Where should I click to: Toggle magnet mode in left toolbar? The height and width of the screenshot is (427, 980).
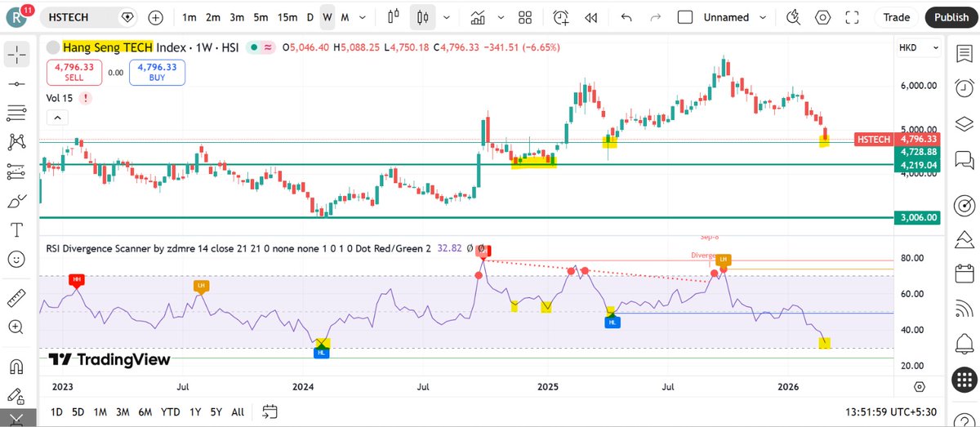16,366
